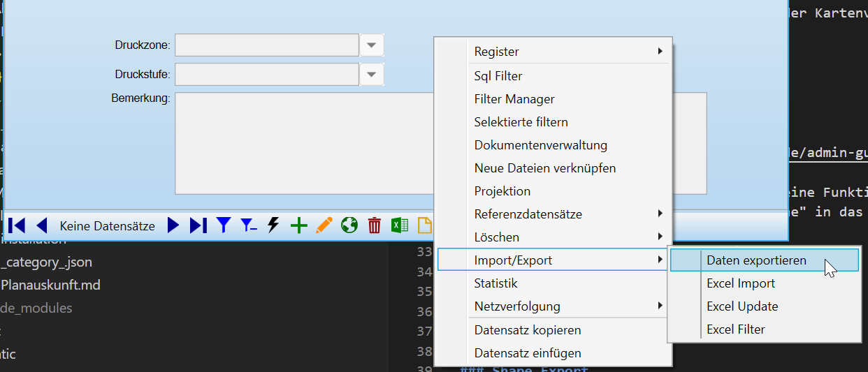Go to the previous record arrow

click(41, 225)
